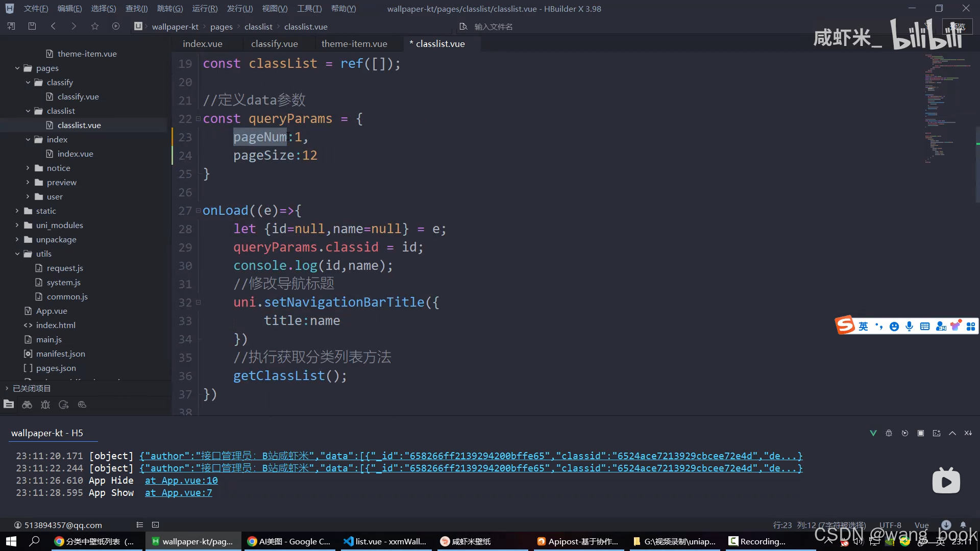Open the debug bug icon in sidebar bottom
980x551 pixels.
[45, 405]
